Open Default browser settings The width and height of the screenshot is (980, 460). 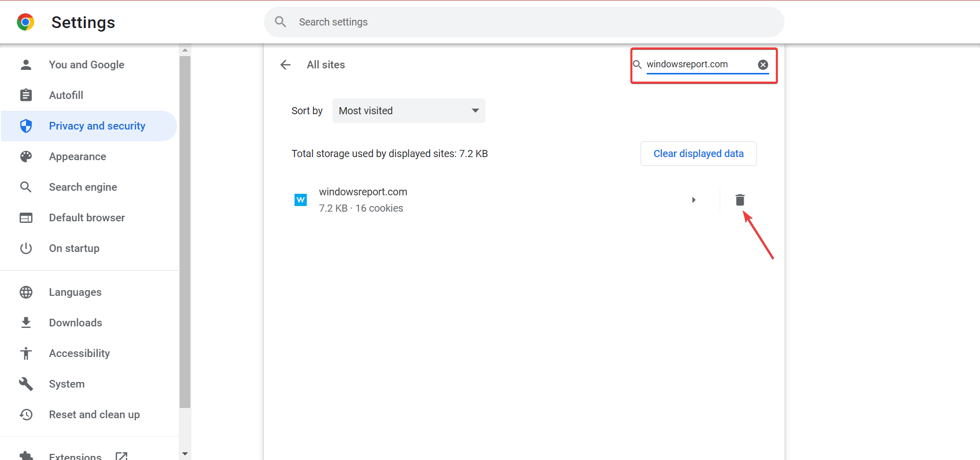point(89,218)
